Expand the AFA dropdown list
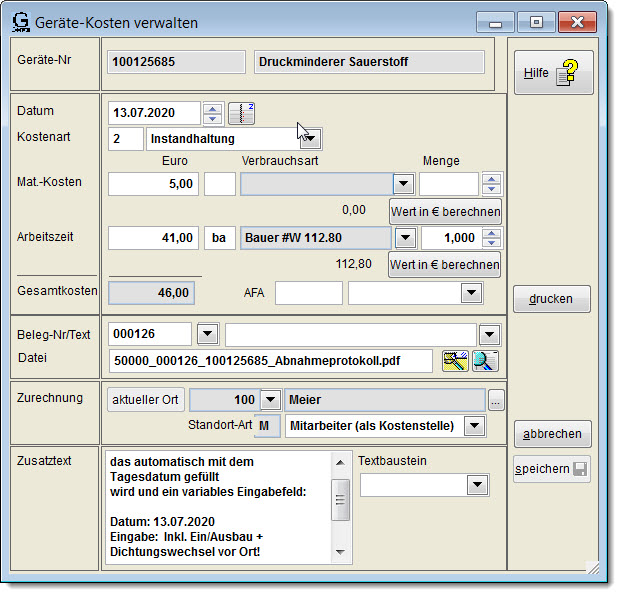Viewport: 620px width, 595px height. 471,293
